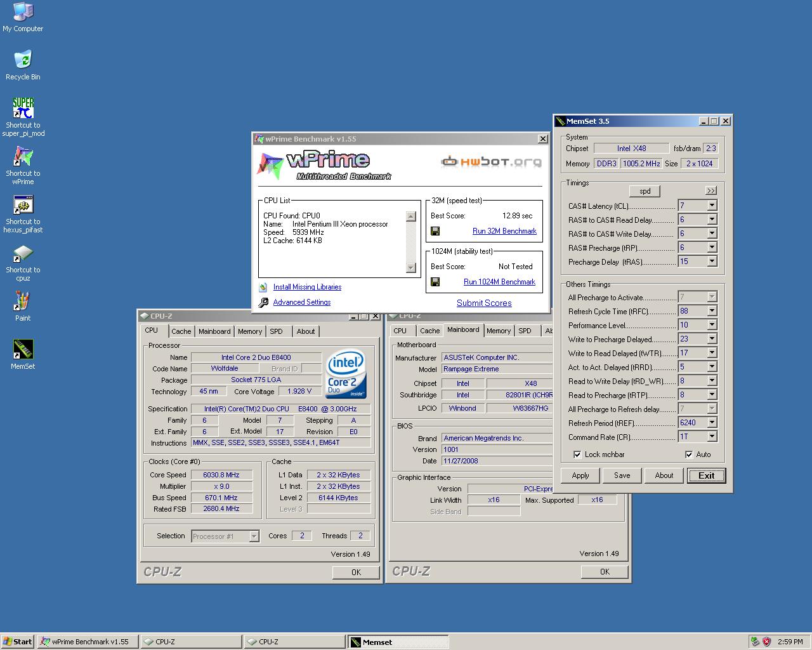Open the Recycle Bin icon
Viewport: 812px width, 650px height.
click(23, 60)
